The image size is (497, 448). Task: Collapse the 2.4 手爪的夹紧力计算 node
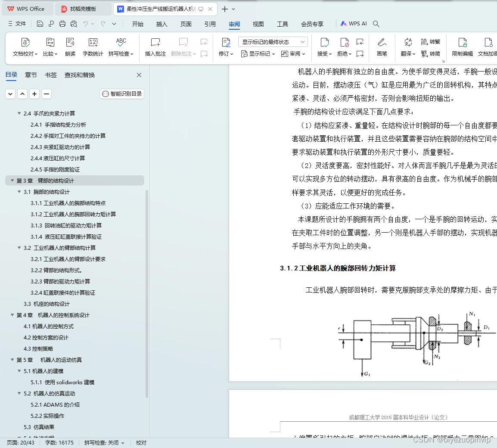tap(19, 113)
